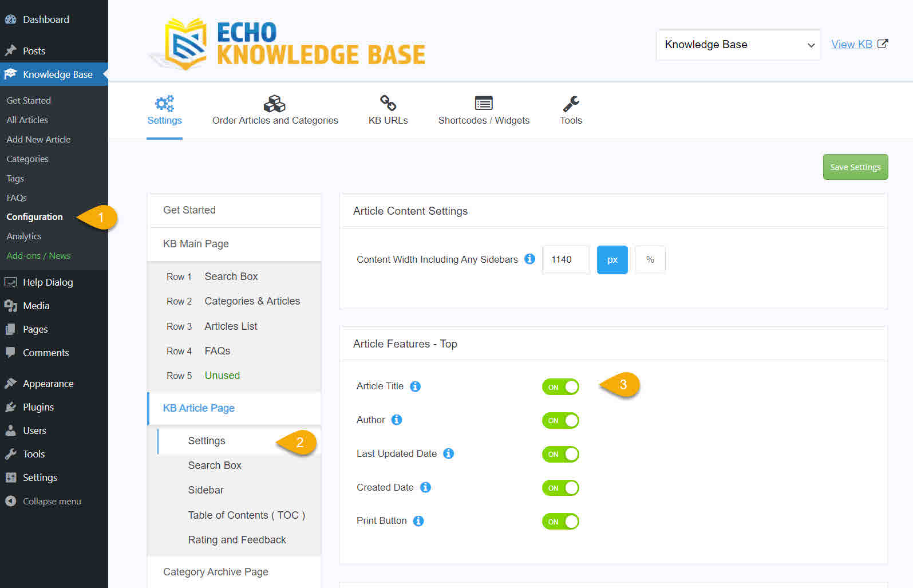The width and height of the screenshot is (913, 588).
Task: Expand the KB Main Page section
Action: pyautogui.click(x=235, y=244)
